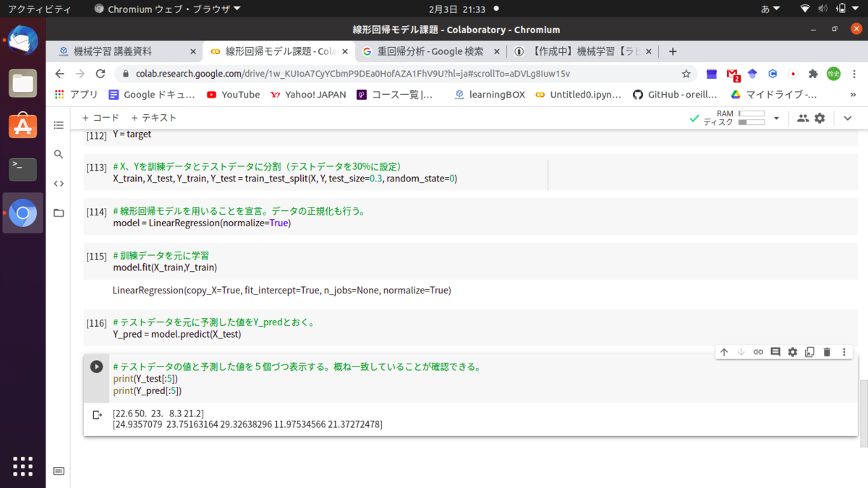Open Chromium browser app menu
868x488 pixels.
[x=168, y=9]
